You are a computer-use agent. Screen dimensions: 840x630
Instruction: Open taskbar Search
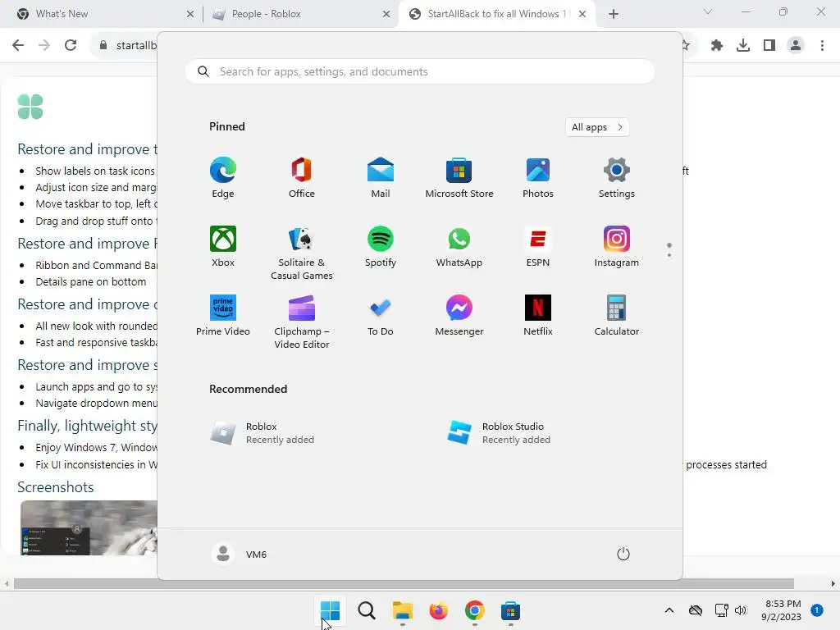[x=367, y=610]
